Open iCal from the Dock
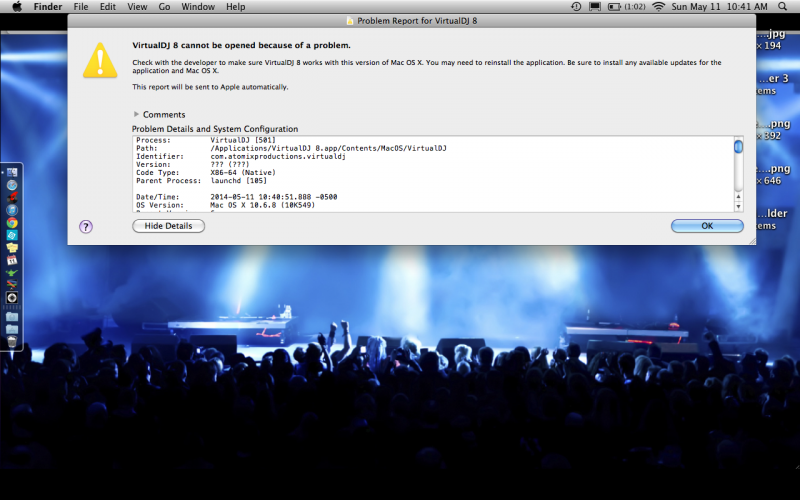Viewport: 800px width, 500px height. tap(12, 260)
